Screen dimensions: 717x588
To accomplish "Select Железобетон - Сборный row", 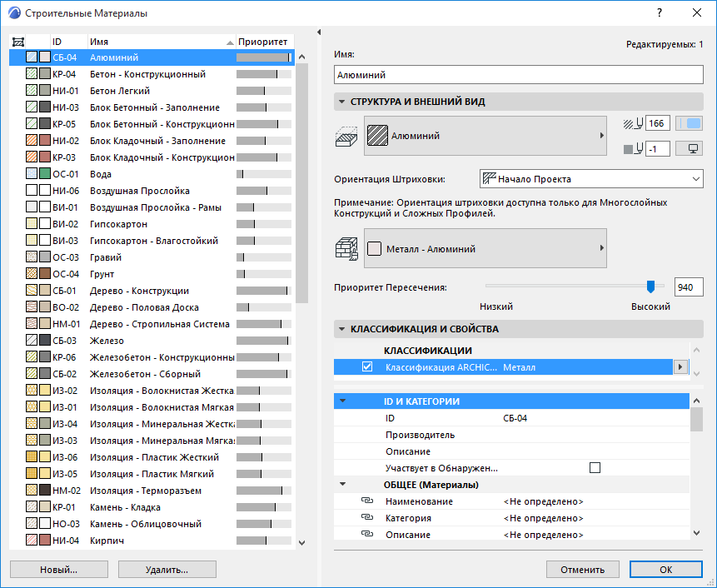I will click(x=152, y=374).
